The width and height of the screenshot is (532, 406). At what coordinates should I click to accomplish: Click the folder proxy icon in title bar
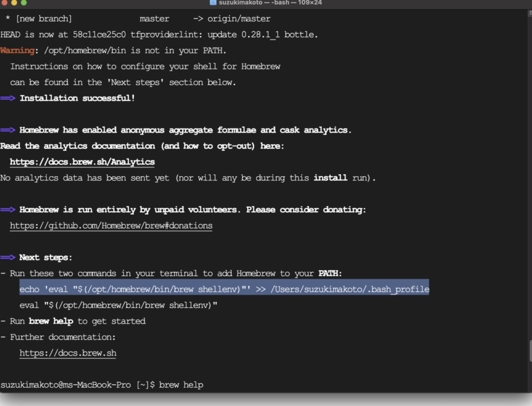point(213,3)
